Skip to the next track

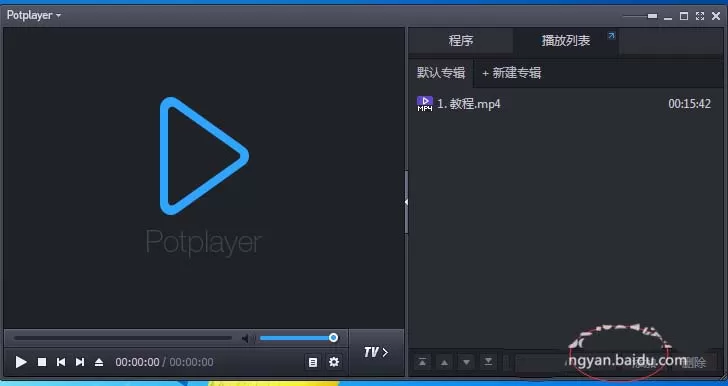coord(80,362)
